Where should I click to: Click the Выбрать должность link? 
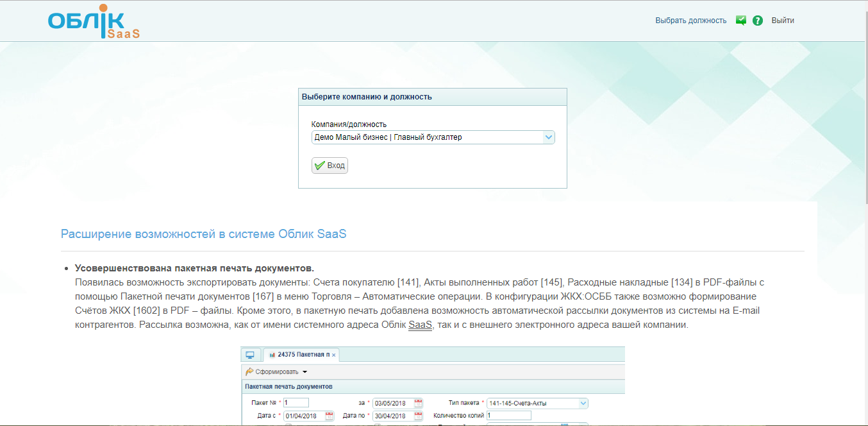690,21
